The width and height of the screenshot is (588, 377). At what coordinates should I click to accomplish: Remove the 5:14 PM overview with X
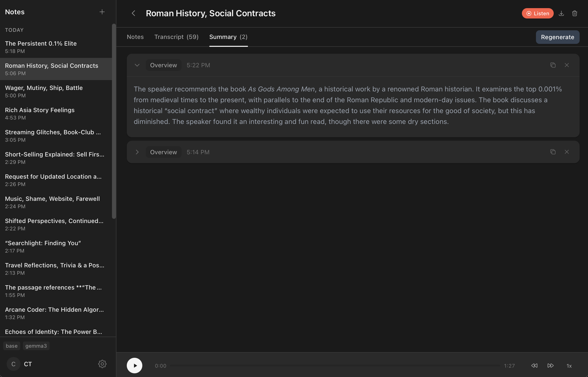pos(567,152)
